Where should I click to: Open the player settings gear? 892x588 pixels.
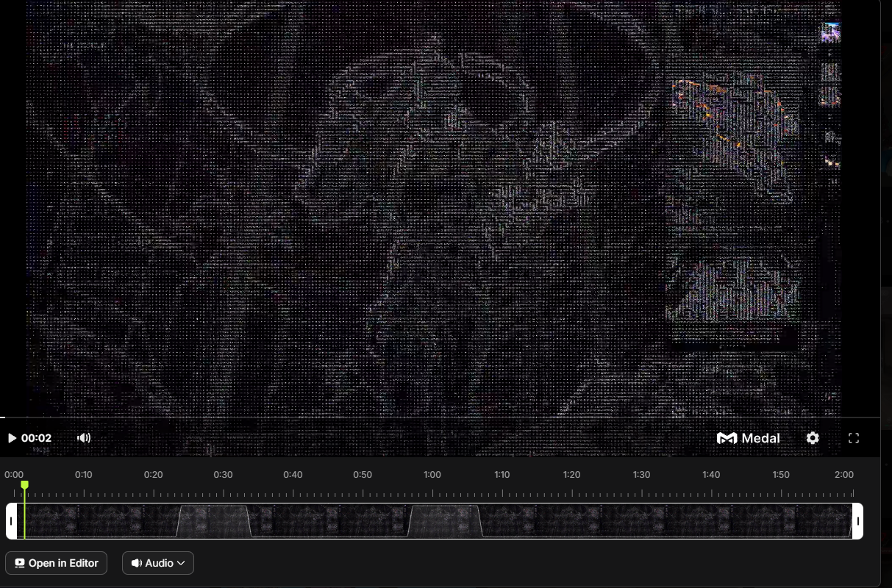813,438
